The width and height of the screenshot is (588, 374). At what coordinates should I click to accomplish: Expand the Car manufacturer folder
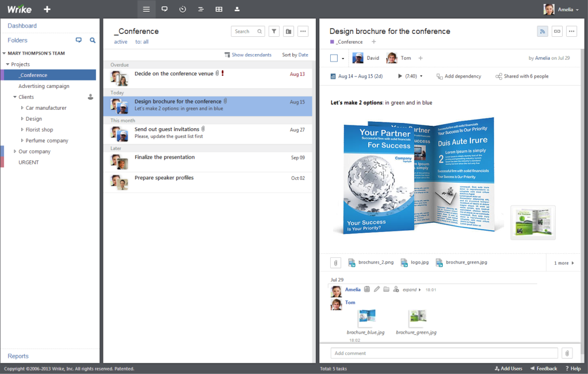pyautogui.click(x=22, y=108)
